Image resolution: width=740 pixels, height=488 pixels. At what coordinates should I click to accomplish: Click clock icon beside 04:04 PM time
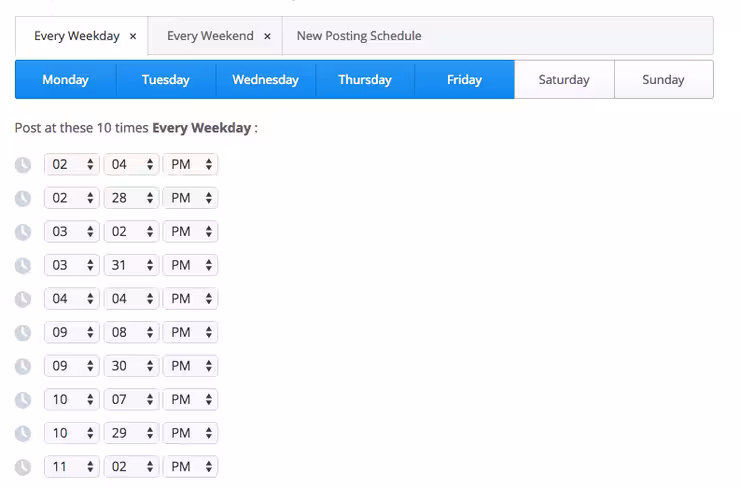23,299
